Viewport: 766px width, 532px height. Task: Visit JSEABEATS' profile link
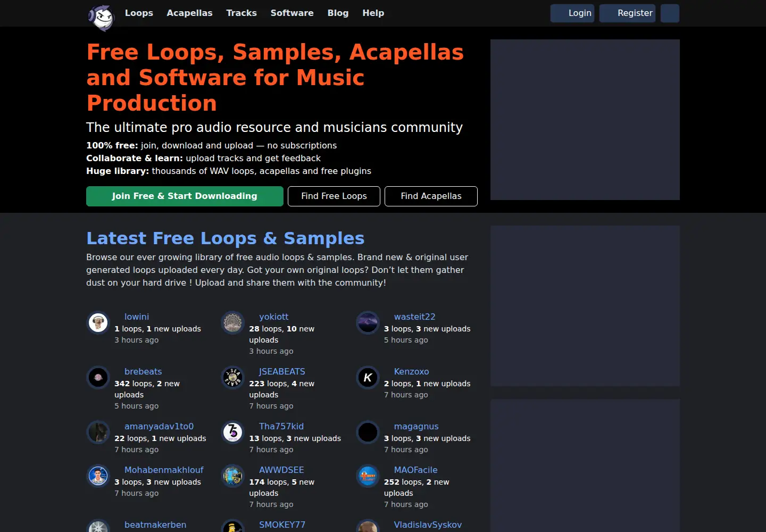coord(282,371)
